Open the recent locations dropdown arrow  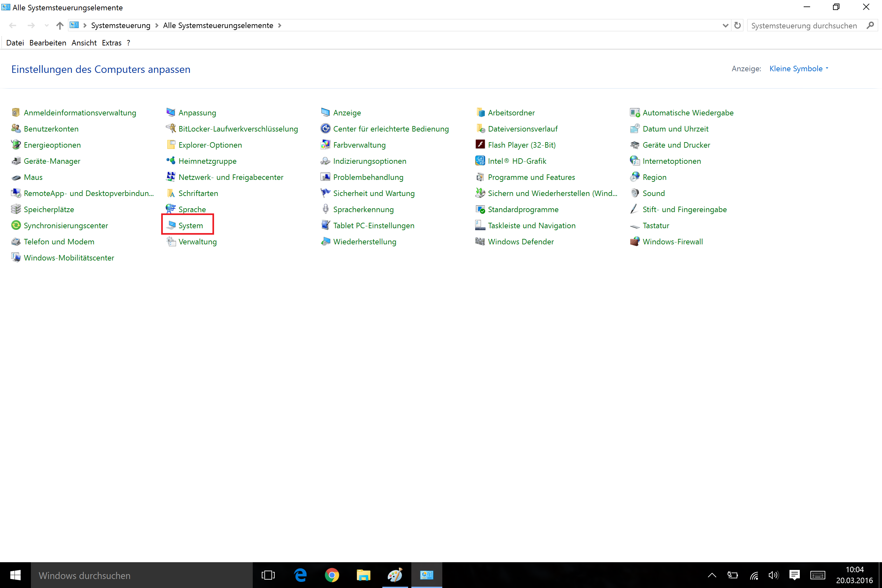pos(46,25)
